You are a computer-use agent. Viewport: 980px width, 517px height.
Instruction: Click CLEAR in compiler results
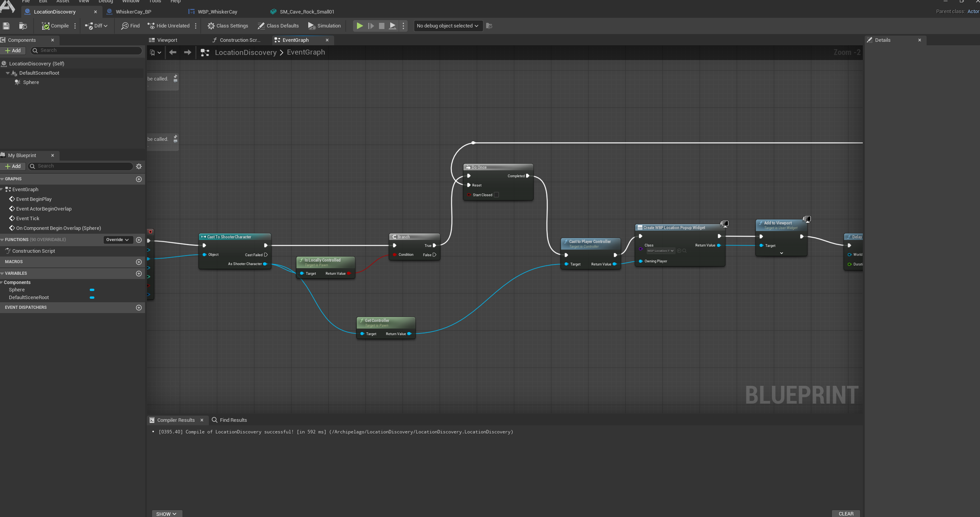(846, 514)
